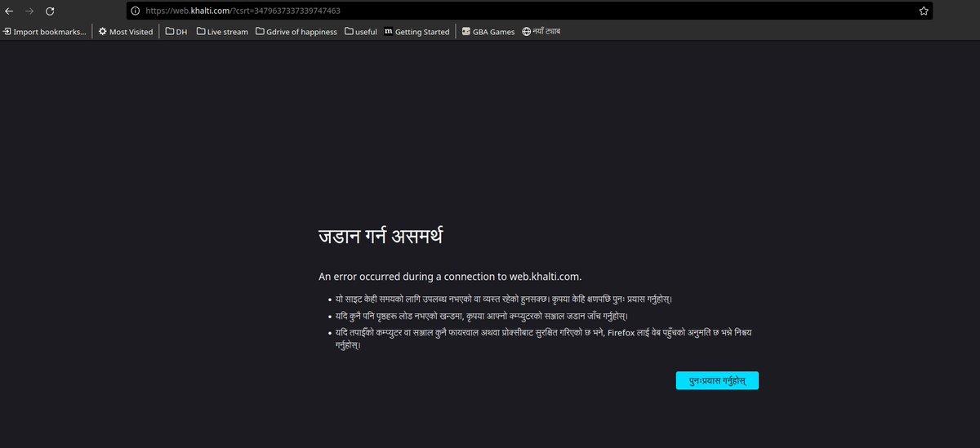Focus the URL address bar field
980x448 pixels.
529,11
